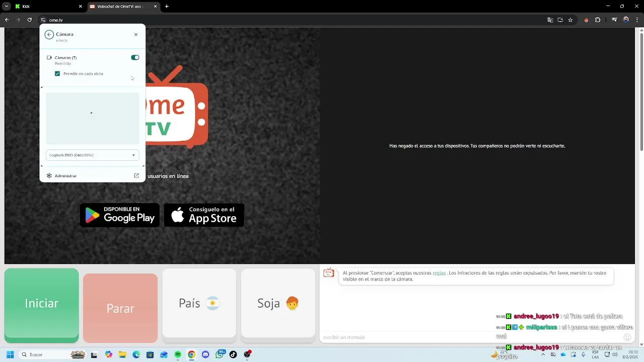Open Microsoft Store from the taskbar
The height and width of the screenshot is (362, 644).
click(150, 354)
